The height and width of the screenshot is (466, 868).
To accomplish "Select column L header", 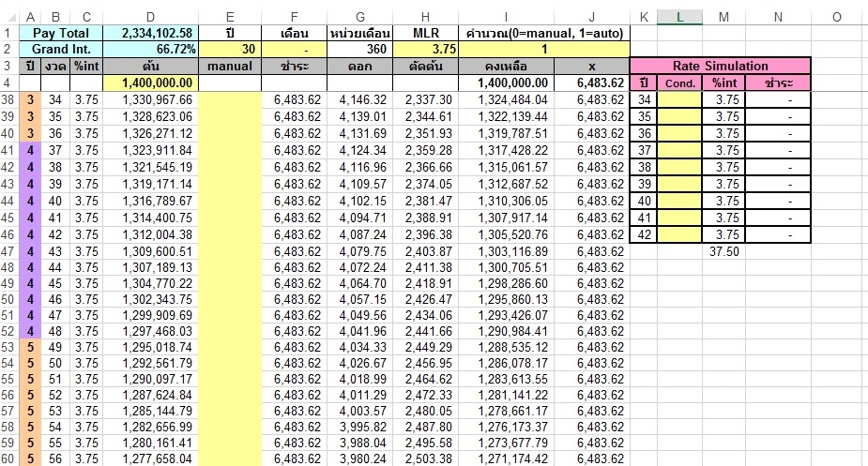I will pos(679,17).
